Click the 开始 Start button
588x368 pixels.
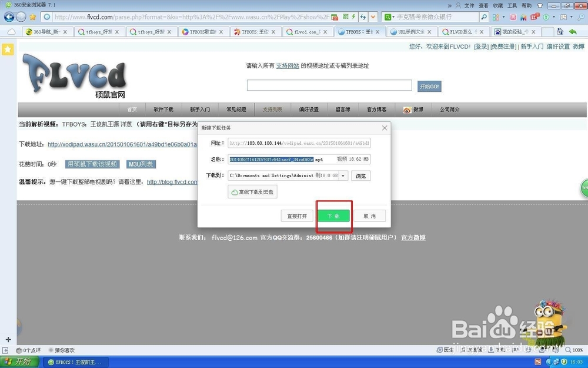click(19, 362)
